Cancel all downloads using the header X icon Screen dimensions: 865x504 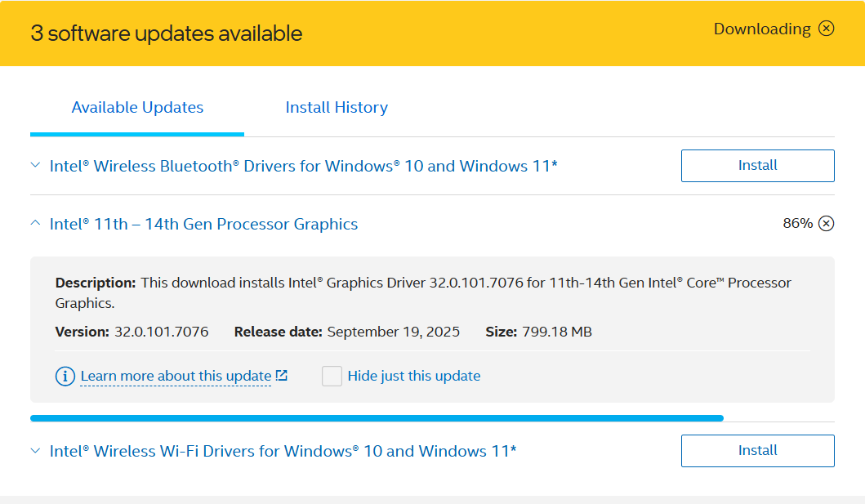coord(827,29)
